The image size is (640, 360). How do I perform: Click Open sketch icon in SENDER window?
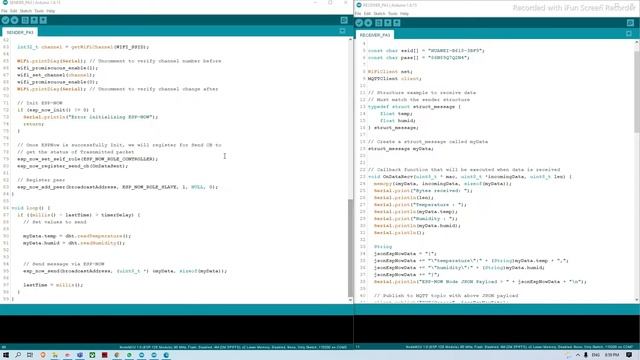click(34, 20)
